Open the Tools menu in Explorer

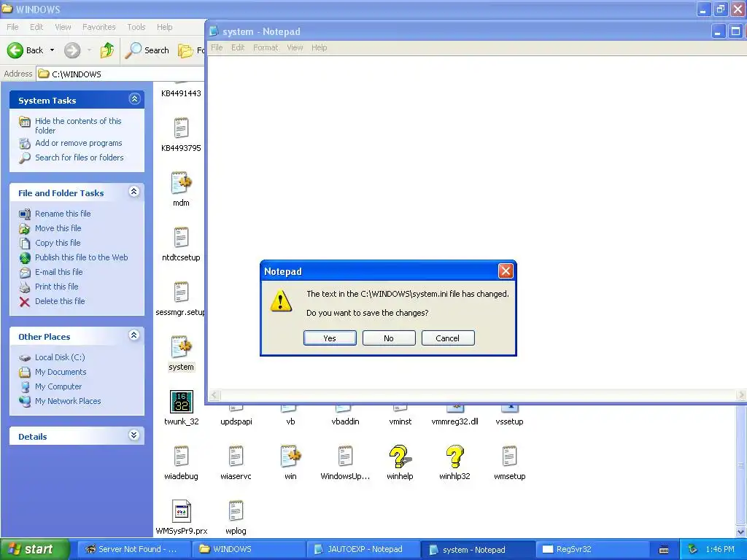pyautogui.click(x=136, y=27)
